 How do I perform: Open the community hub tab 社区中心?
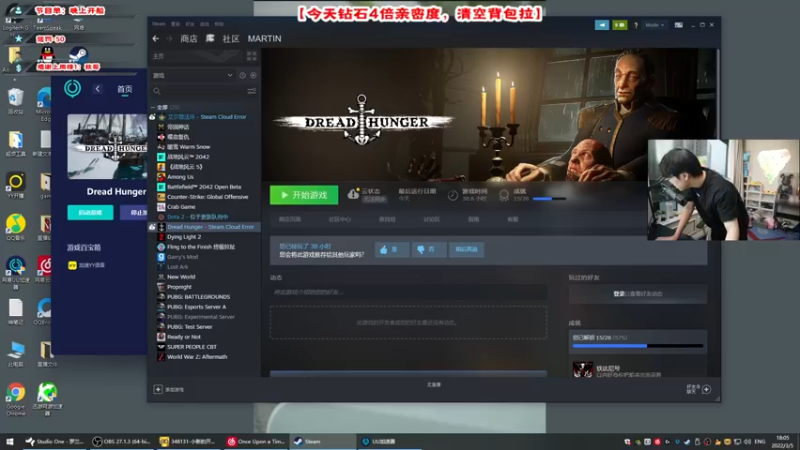tap(339, 219)
